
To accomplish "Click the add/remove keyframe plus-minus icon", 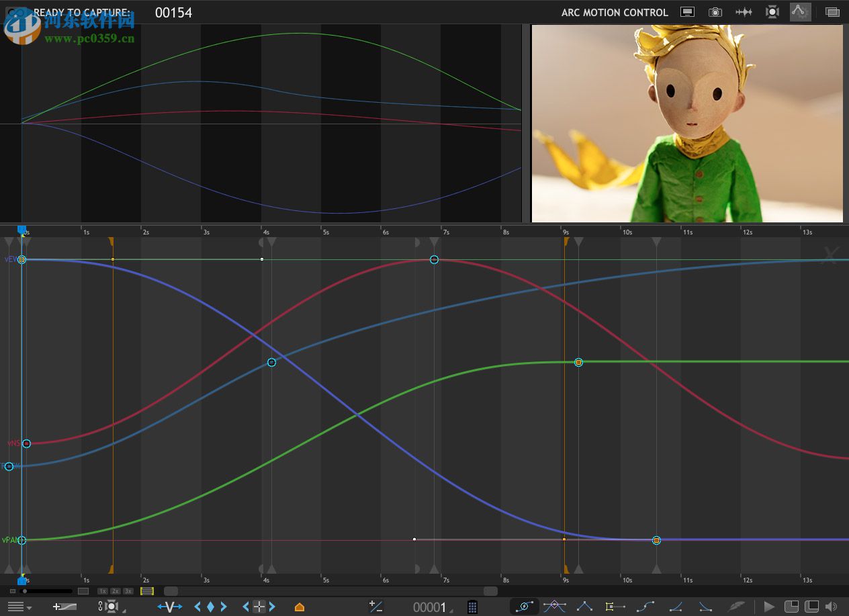I will coord(375,607).
